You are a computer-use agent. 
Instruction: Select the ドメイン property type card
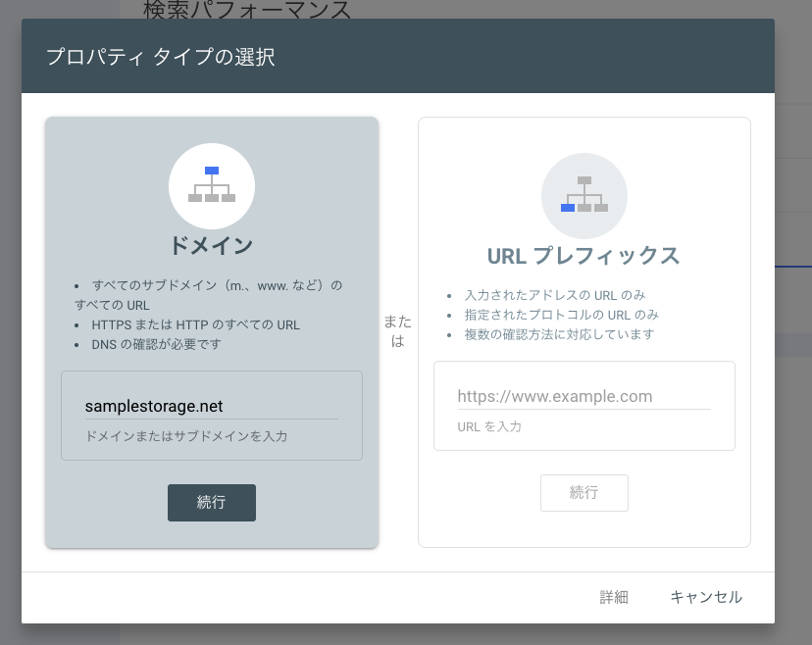click(212, 330)
